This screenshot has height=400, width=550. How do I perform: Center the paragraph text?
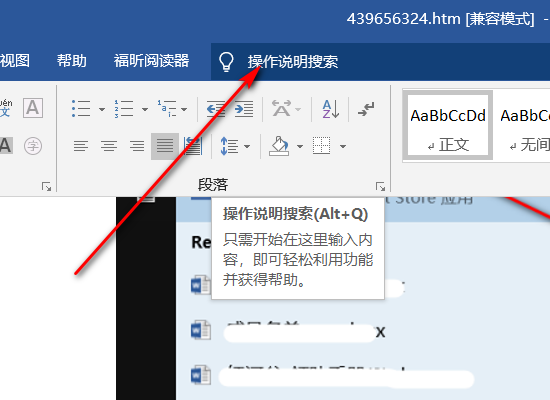pyautogui.click(x=109, y=146)
